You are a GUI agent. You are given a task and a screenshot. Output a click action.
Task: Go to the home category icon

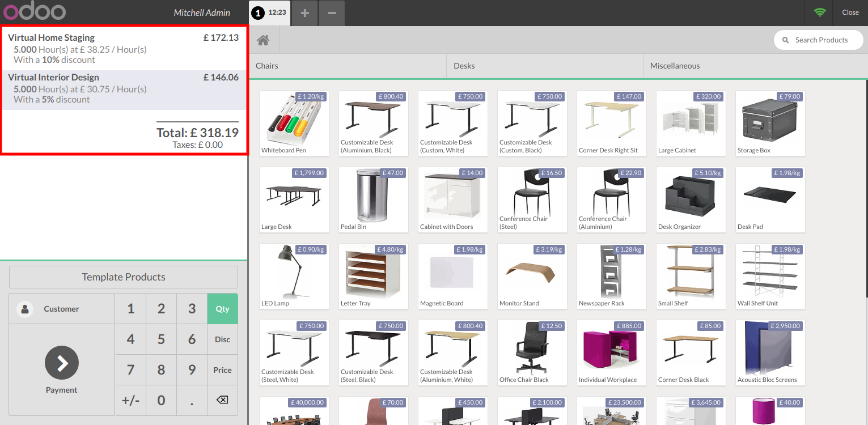point(263,40)
